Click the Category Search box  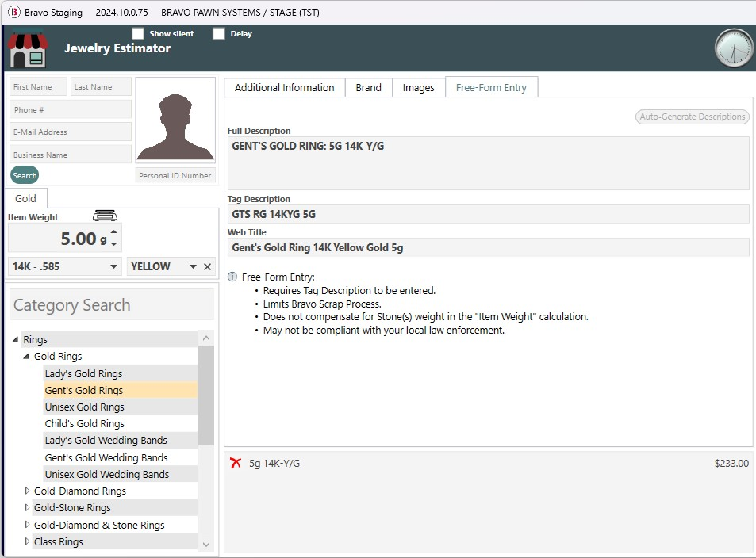coord(112,304)
